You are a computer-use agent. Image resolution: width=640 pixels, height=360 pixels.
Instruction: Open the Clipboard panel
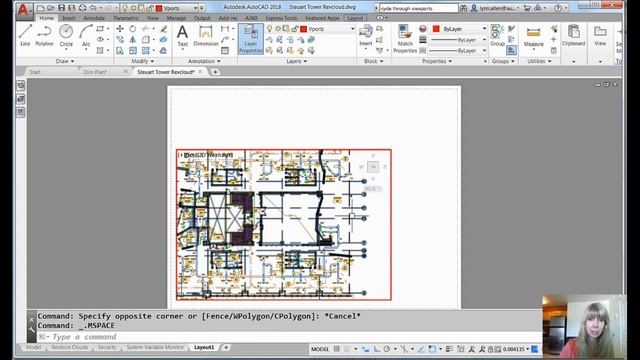coord(573,35)
